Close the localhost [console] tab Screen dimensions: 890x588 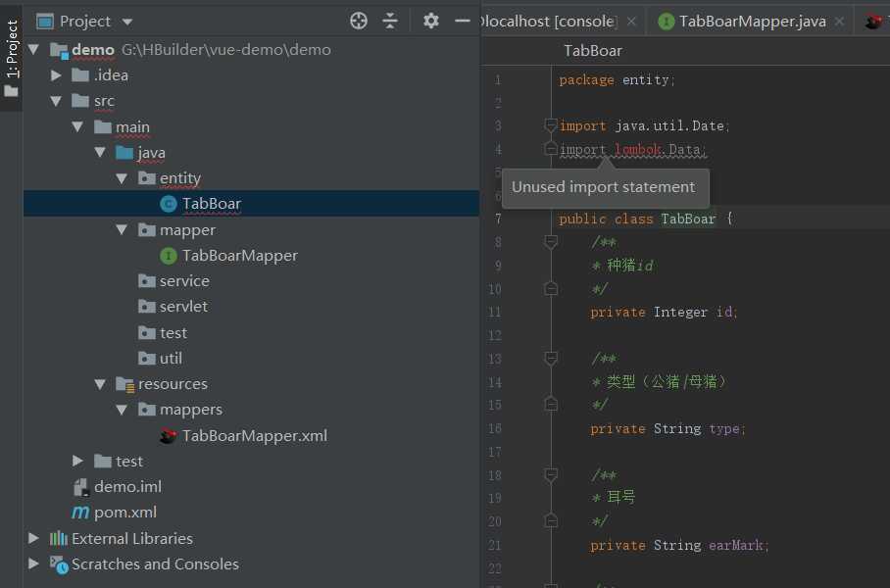pos(631,22)
